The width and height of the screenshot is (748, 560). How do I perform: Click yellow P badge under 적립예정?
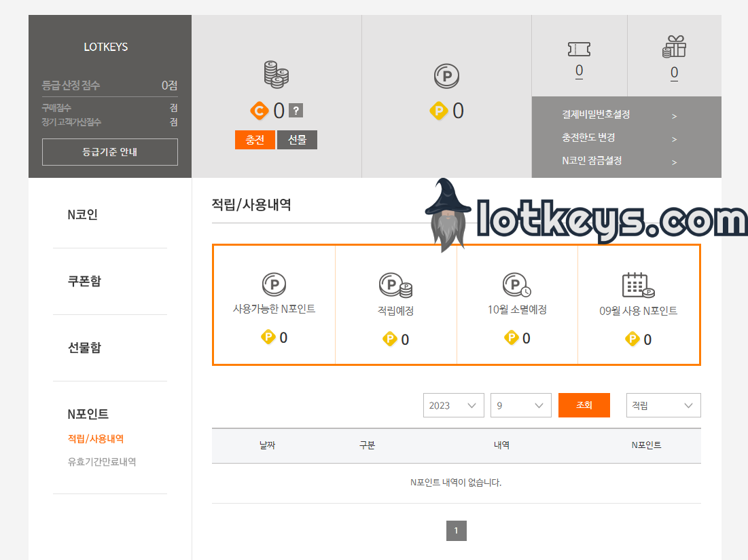(390, 339)
